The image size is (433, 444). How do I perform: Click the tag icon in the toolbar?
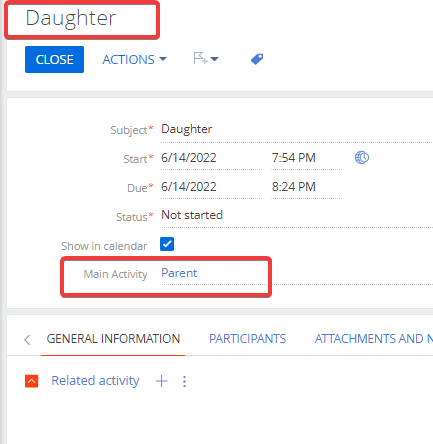[257, 60]
